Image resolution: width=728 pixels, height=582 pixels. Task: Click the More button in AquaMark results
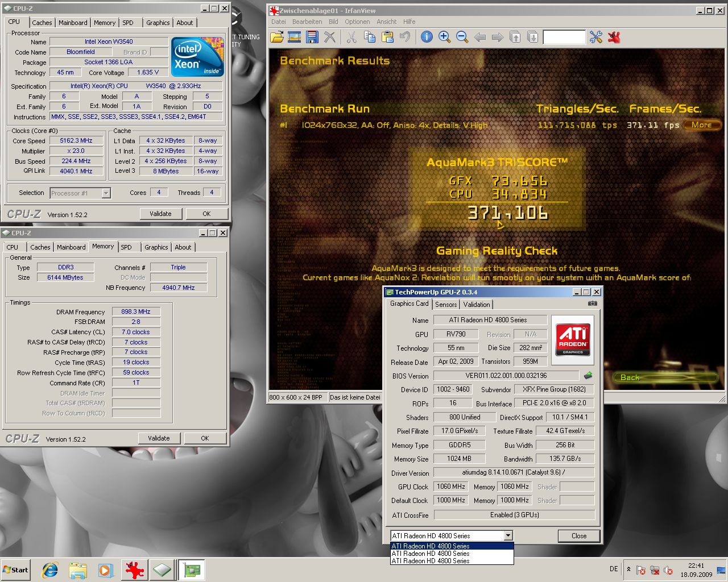tap(702, 125)
